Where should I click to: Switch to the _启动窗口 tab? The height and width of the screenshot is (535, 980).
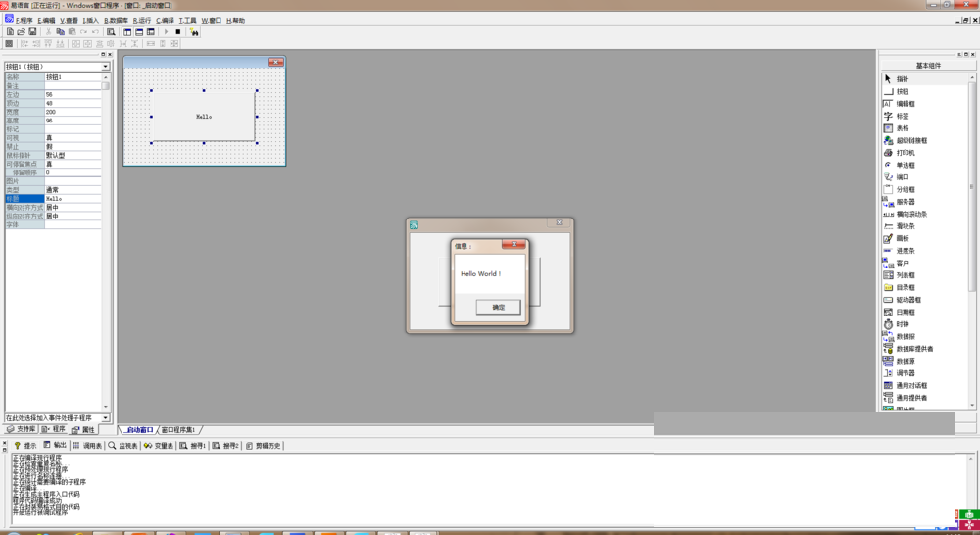pos(138,430)
